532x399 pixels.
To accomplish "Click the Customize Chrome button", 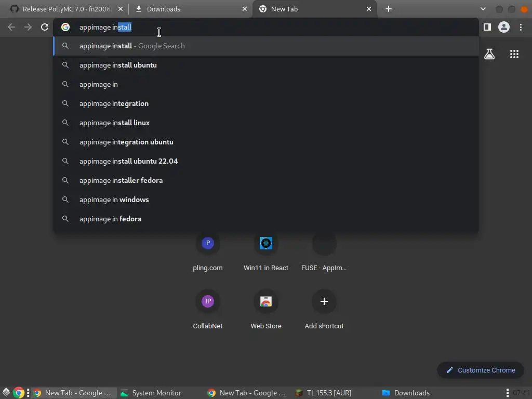I will click(x=481, y=370).
